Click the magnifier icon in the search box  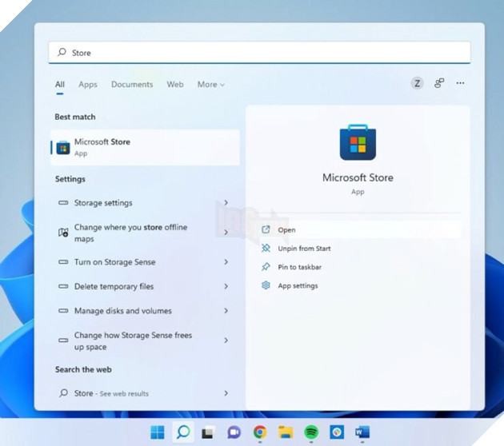[x=62, y=52]
